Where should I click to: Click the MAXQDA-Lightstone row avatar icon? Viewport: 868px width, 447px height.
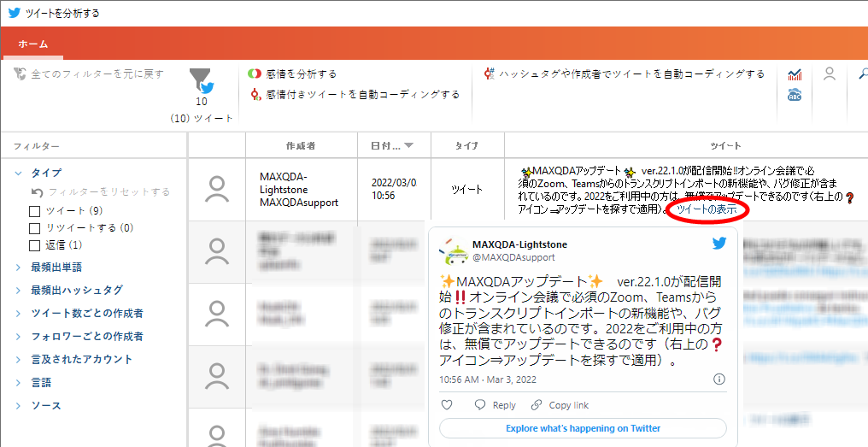point(217,190)
